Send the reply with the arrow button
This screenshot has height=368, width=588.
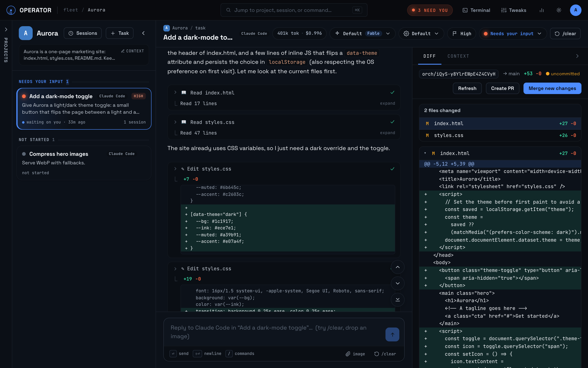[392, 334]
